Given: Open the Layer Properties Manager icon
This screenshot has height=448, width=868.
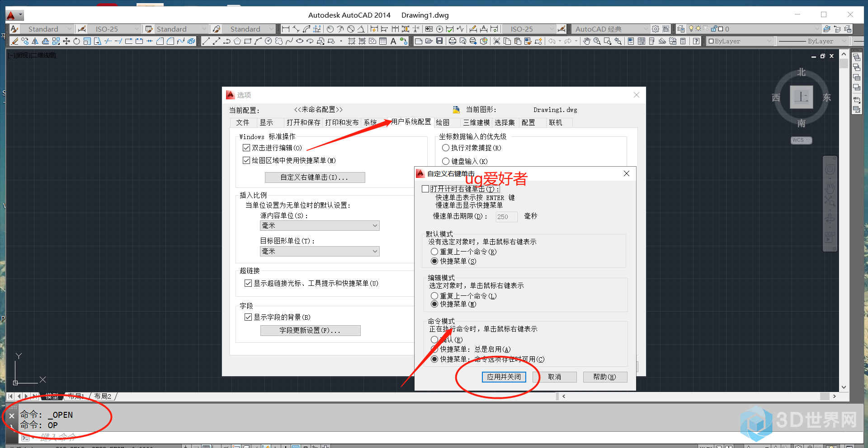Looking at the screenshot, I should (x=681, y=29).
